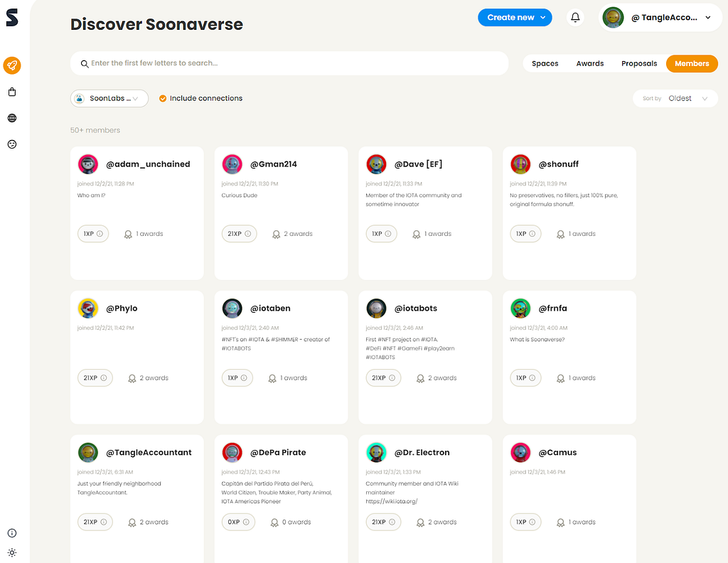Screen dimensions: 728x563
Task: Open @iotabots member profile
Action: click(x=415, y=309)
